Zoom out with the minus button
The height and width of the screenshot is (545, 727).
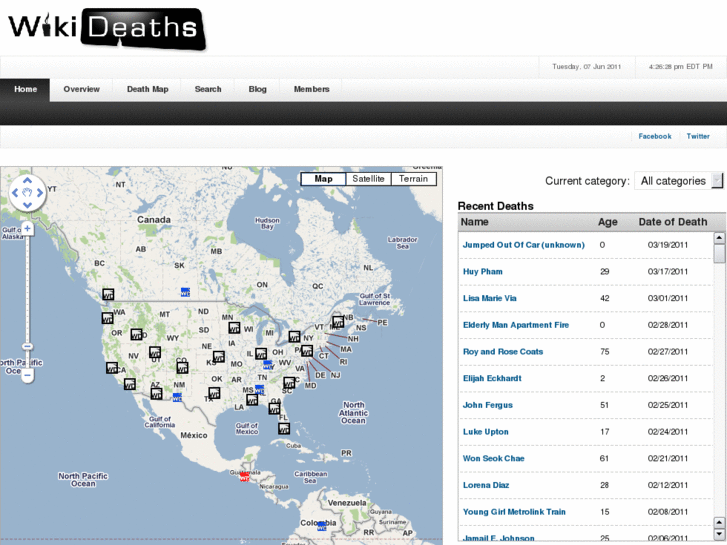click(x=27, y=375)
